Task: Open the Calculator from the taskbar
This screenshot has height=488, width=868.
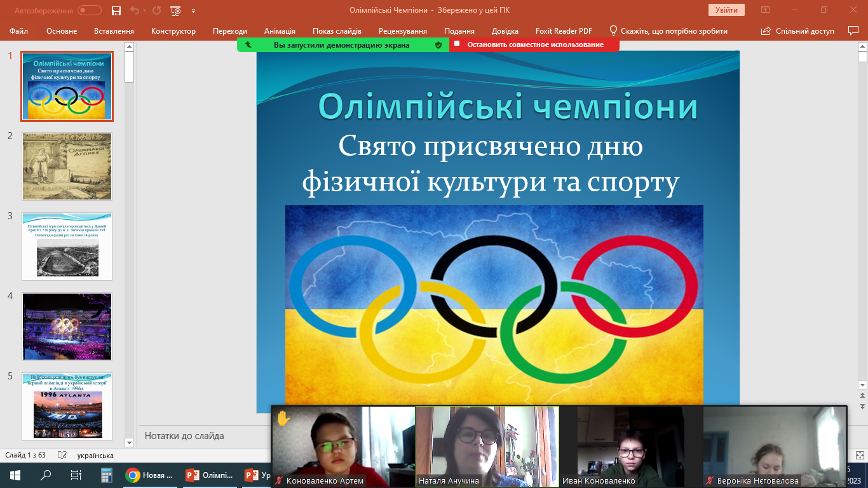Action: click(107, 475)
